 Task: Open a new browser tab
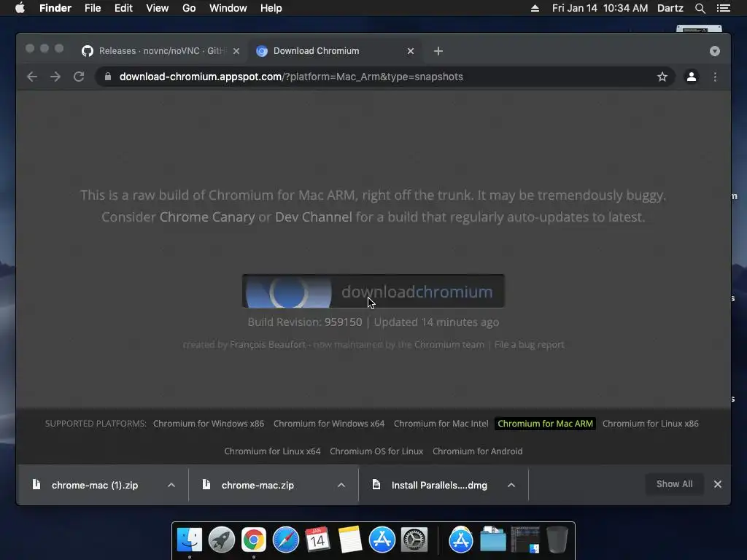(x=438, y=51)
